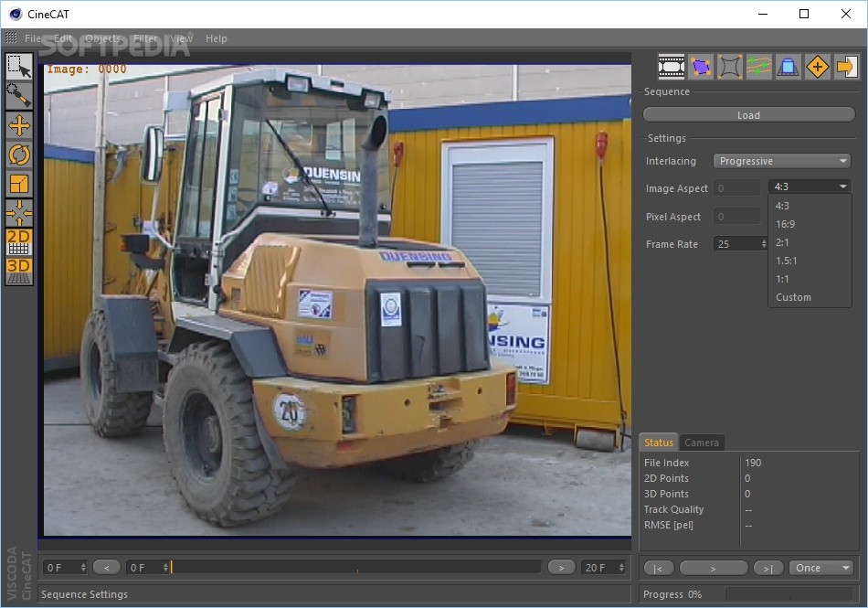
Task: Open the Help menu
Action: pyautogui.click(x=217, y=38)
